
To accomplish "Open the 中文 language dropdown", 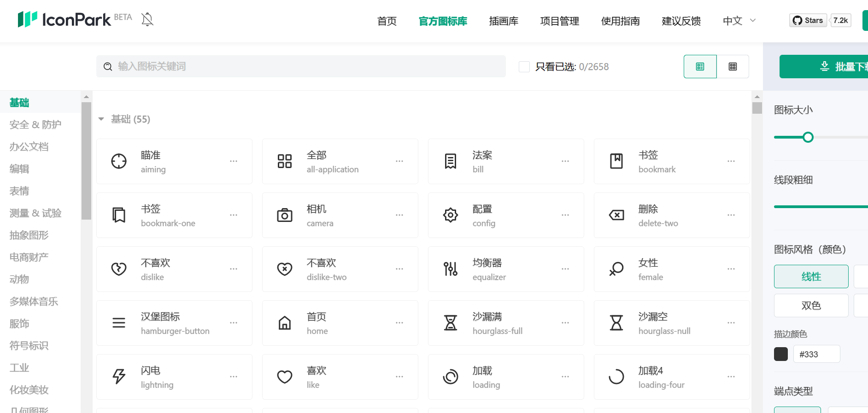I will 739,21.
